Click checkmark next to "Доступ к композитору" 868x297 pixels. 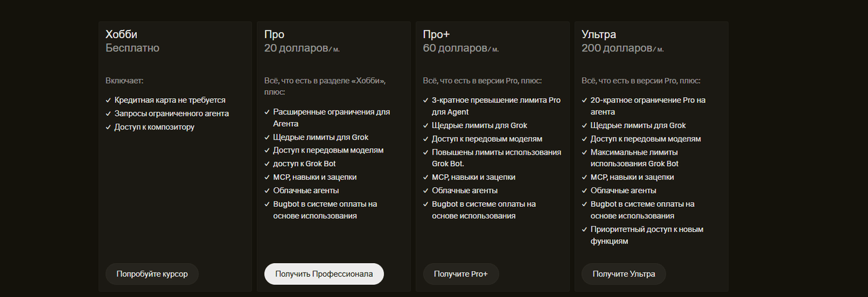click(108, 127)
